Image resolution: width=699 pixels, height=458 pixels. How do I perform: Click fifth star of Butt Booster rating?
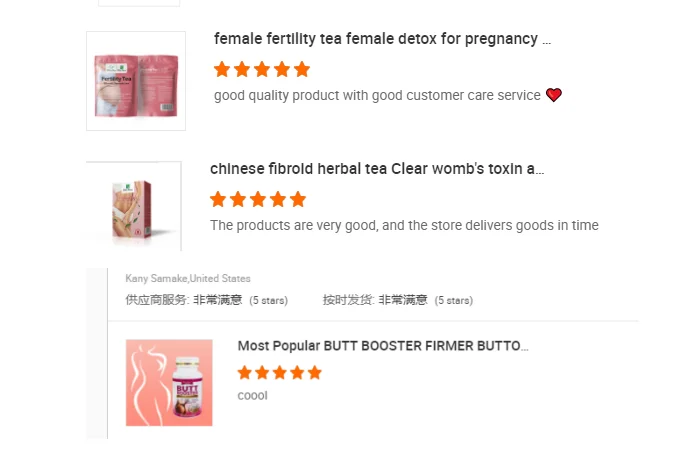[x=314, y=372]
